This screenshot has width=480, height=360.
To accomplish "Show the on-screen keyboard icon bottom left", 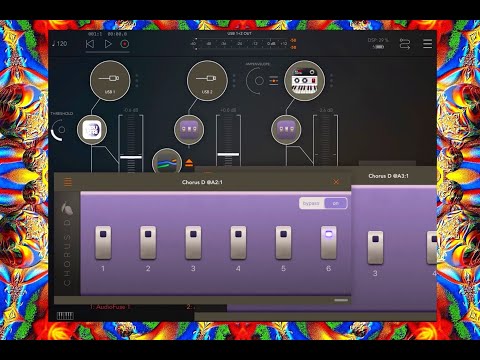I will (65, 316).
